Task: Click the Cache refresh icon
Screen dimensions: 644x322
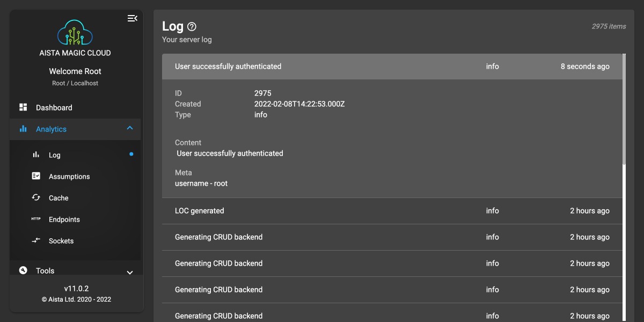Action: (x=36, y=197)
